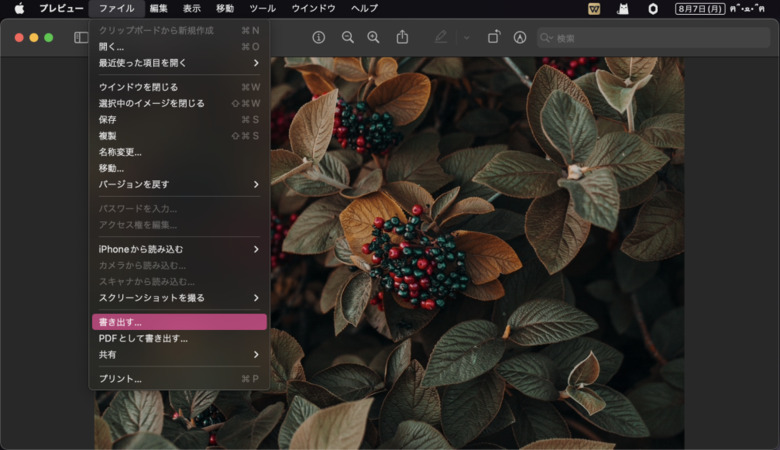
Task: Show the Markup toolbar circle-A icon
Action: pos(520,37)
